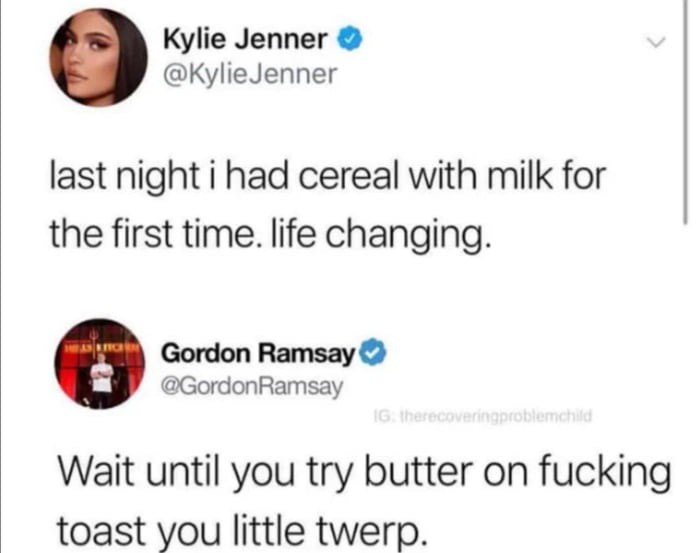Image resolution: width=700 pixels, height=553 pixels.
Task: Click "Wait until" at the start of Gordon's reply
Action: click(x=139, y=472)
